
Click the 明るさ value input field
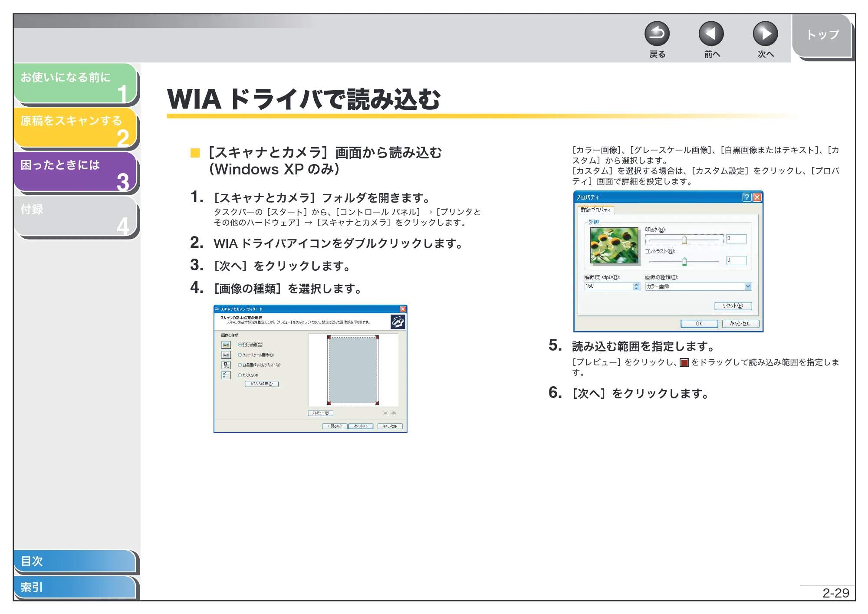click(x=736, y=239)
